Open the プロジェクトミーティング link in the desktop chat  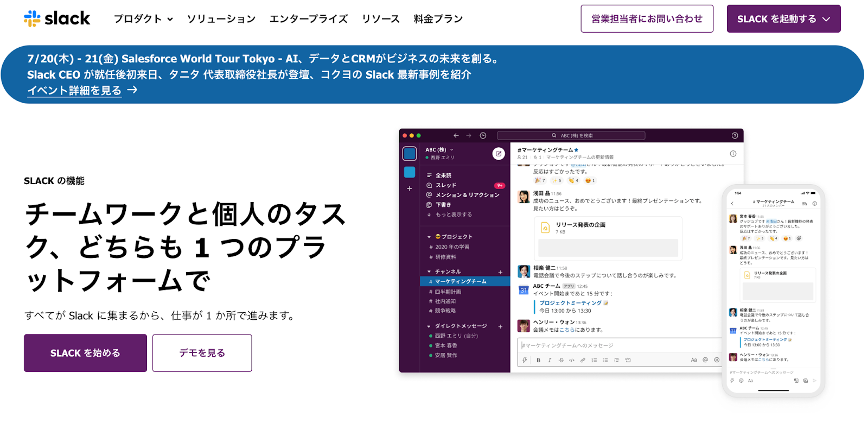[x=570, y=303]
